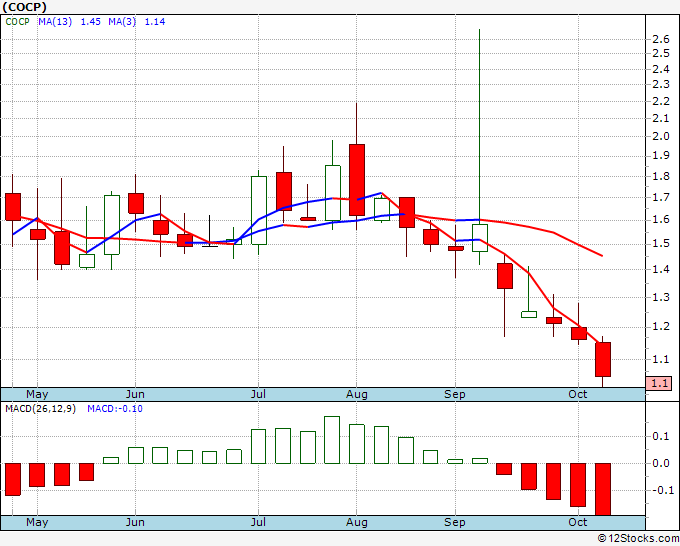
Task: Click the large red August candlestick body
Action: coord(357,180)
